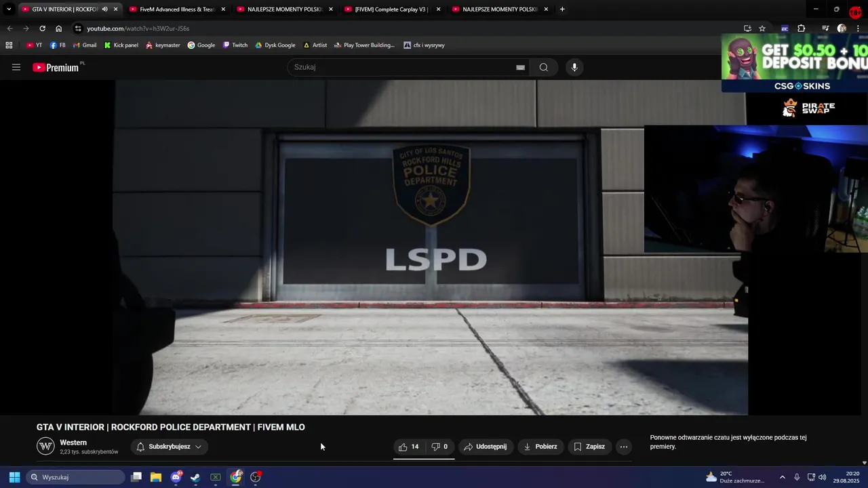Open Western channel name link
868x488 pixels.
click(x=73, y=443)
